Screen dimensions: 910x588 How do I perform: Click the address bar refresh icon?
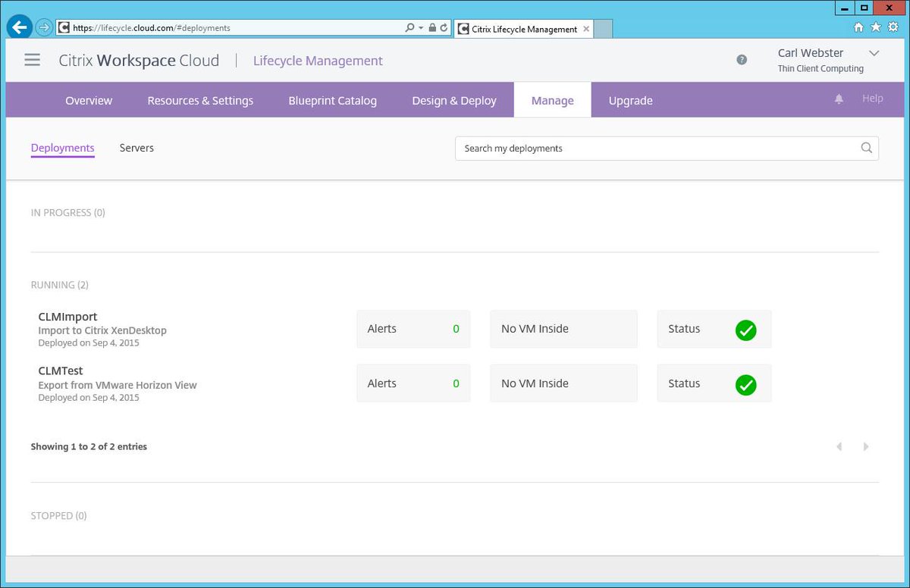click(x=444, y=27)
